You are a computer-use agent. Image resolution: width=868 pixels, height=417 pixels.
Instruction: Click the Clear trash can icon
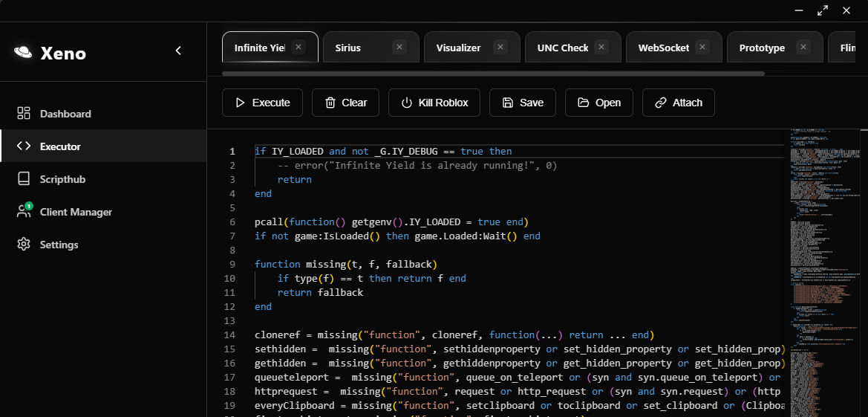pyautogui.click(x=330, y=103)
